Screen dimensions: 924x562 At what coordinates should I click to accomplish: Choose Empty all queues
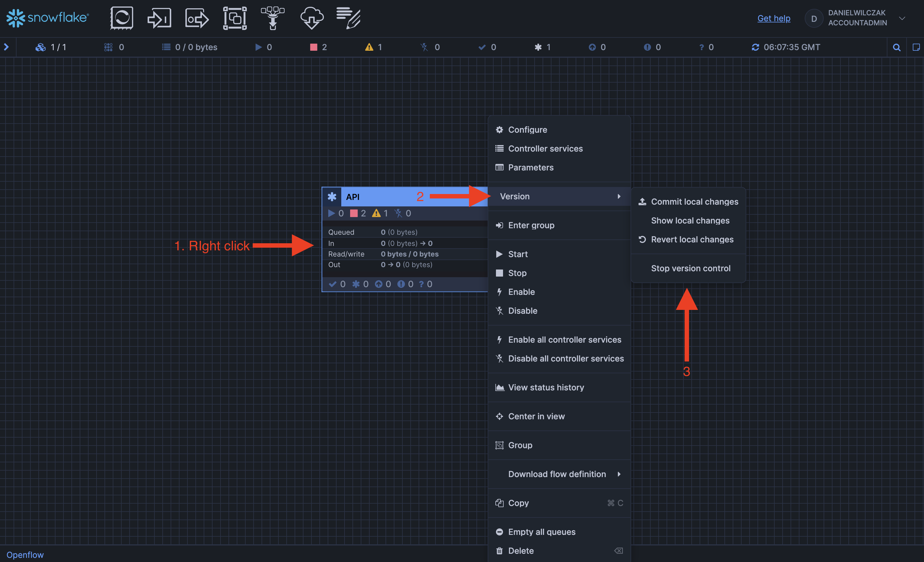point(541,532)
